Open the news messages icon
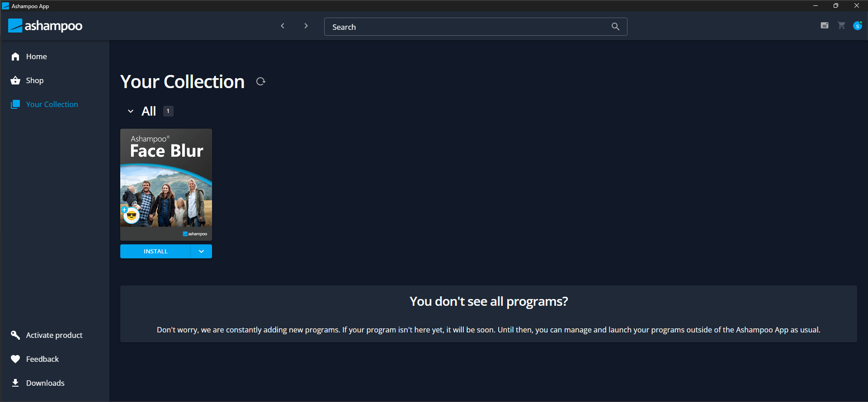868x402 pixels. pos(825,26)
